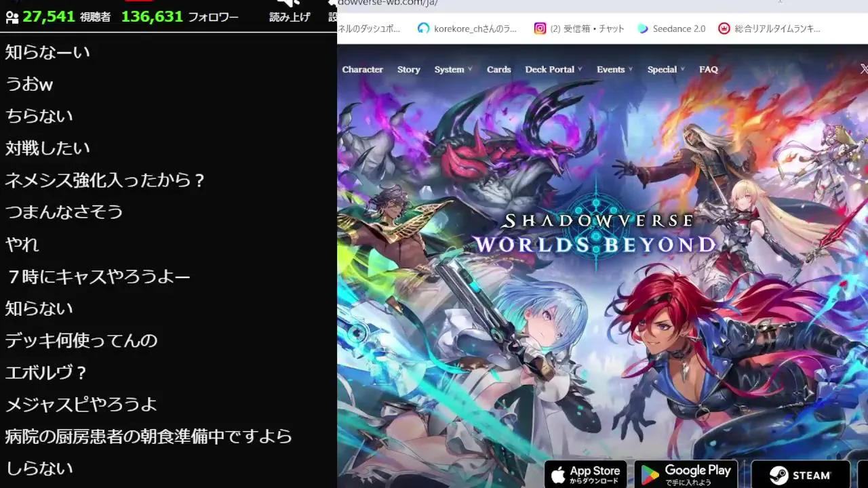Click the chat comment うおw
868x488 pixels.
tap(29, 84)
